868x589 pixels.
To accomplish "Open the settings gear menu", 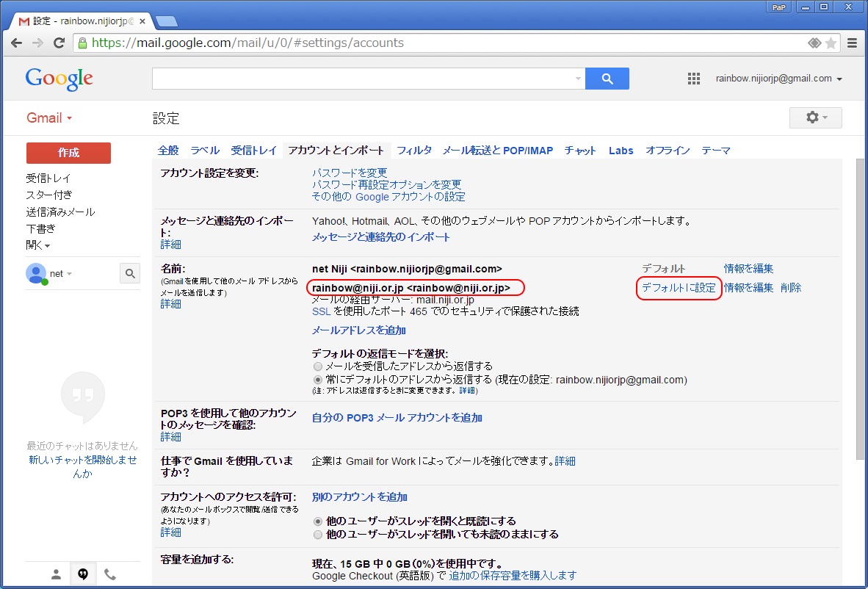I will [x=815, y=118].
